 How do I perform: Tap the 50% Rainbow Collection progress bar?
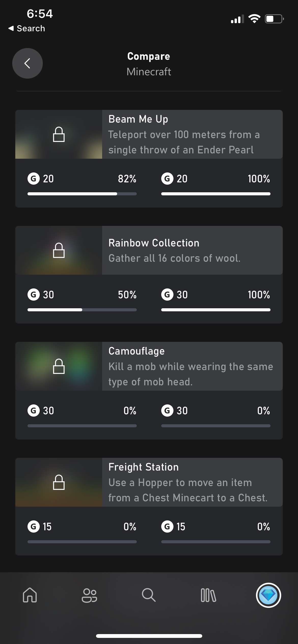pos(82,310)
